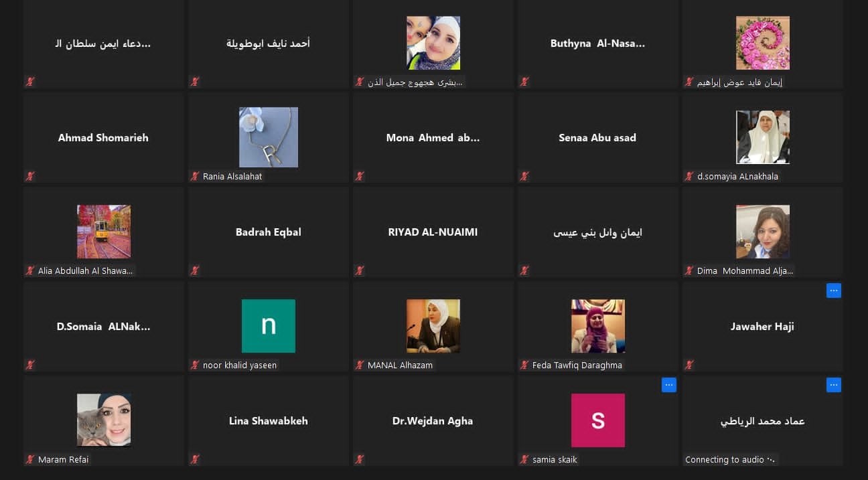Click Rania Alsalahat's necklace profile picture
The width and height of the screenshot is (868, 480).
(269, 137)
